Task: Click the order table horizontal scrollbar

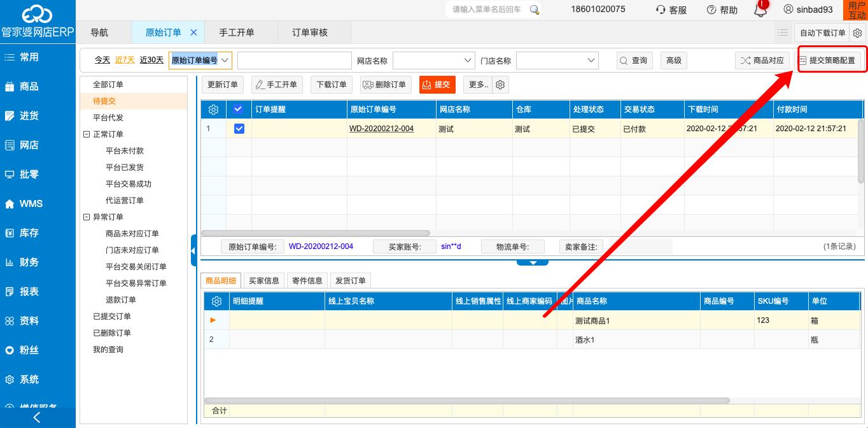Action: (316, 233)
